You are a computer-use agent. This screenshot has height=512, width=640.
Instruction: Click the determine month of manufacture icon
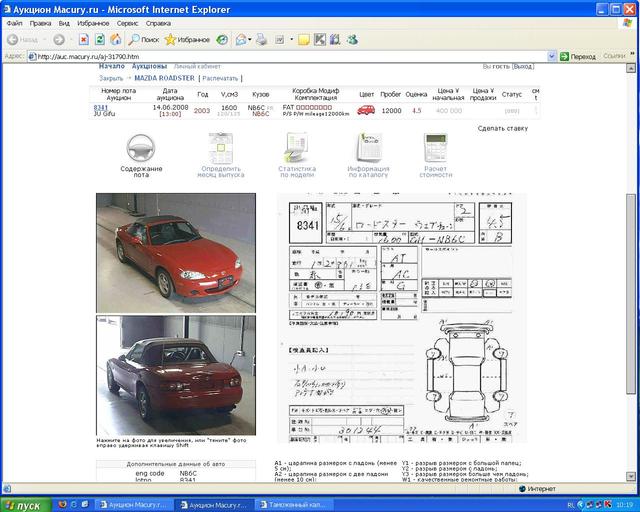click(x=220, y=148)
